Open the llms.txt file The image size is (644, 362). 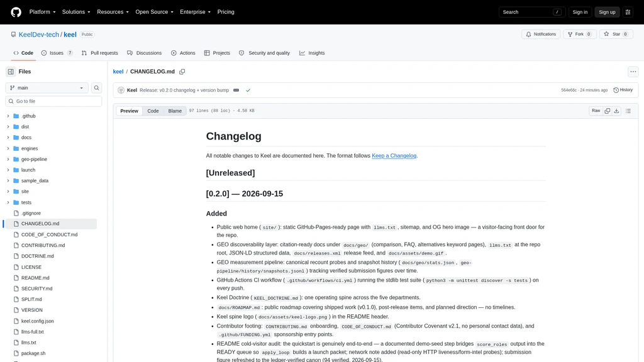click(29, 343)
